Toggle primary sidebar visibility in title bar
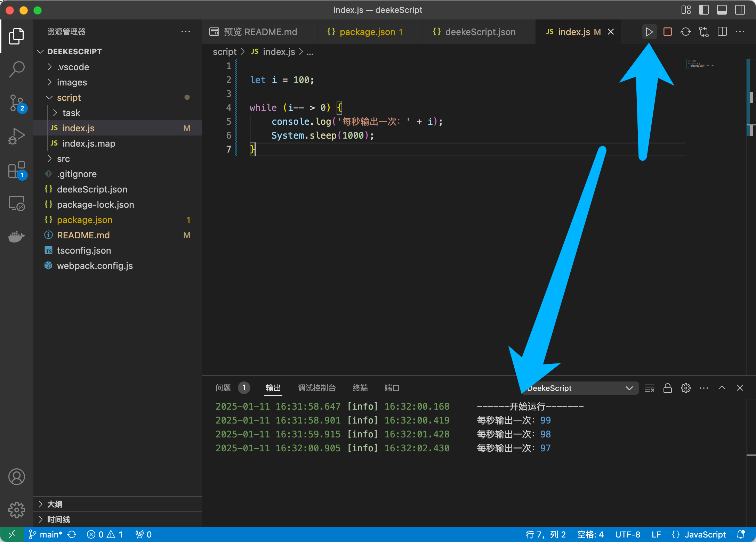This screenshot has width=756, height=542. click(703, 10)
